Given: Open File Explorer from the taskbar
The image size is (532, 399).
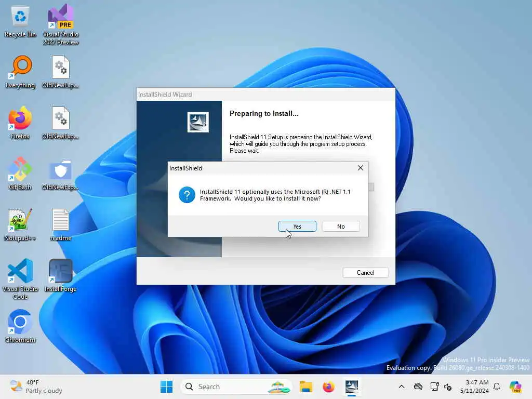Looking at the screenshot, I should [305, 387].
